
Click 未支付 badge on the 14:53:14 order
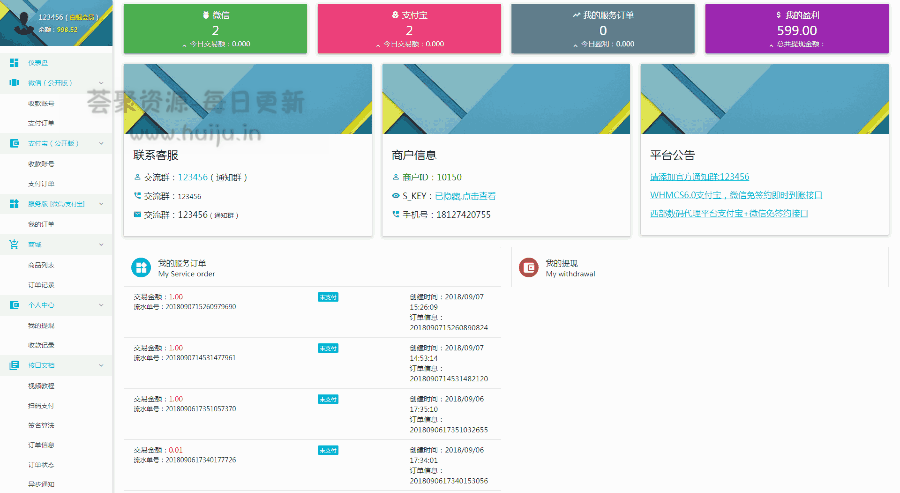click(x=328, y=348)
